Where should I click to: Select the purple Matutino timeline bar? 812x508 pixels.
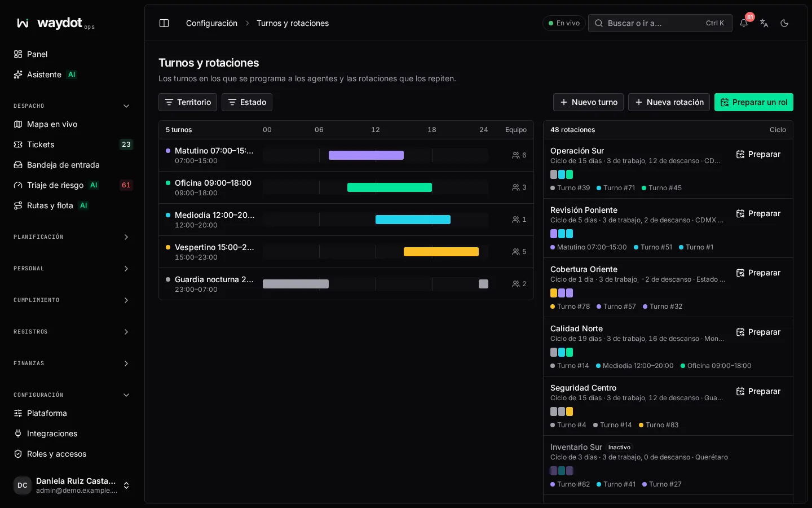[366, 155]
